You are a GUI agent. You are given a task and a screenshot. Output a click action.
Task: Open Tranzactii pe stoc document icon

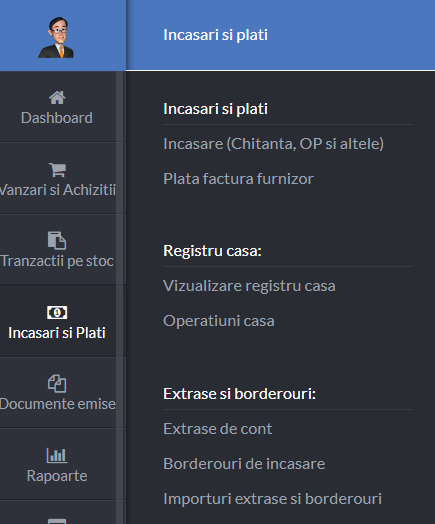57,240
